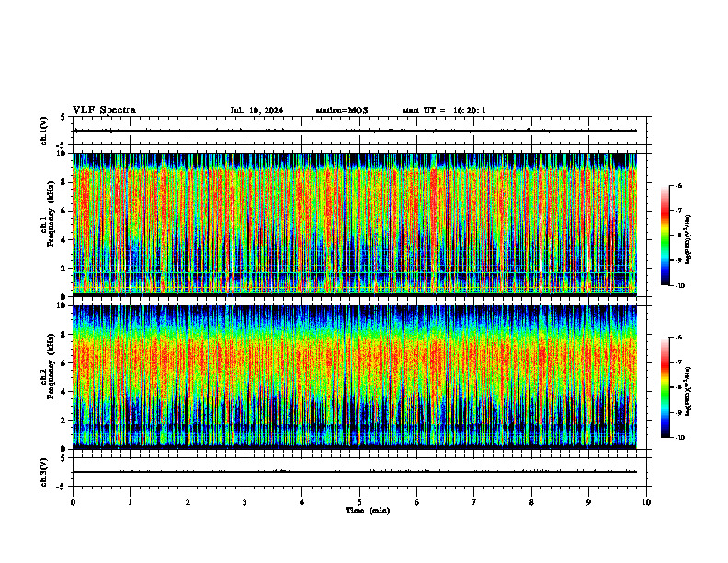The image size is (728, 563).
Task: Click time axis tick label "5"
Action: (359, 502)
